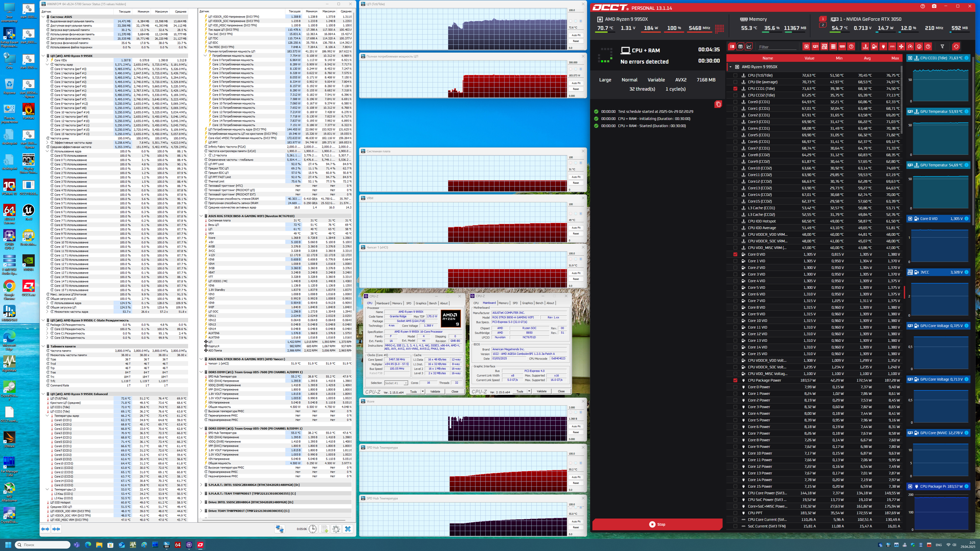Click the copy log icon in OCCT
980x551 pixels.
point(718,104)
